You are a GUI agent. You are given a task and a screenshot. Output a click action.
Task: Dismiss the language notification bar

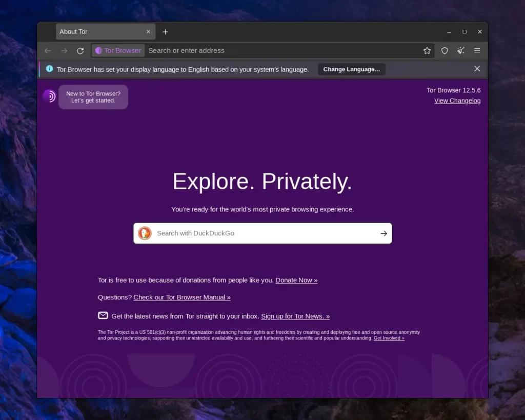click(477, 69)
